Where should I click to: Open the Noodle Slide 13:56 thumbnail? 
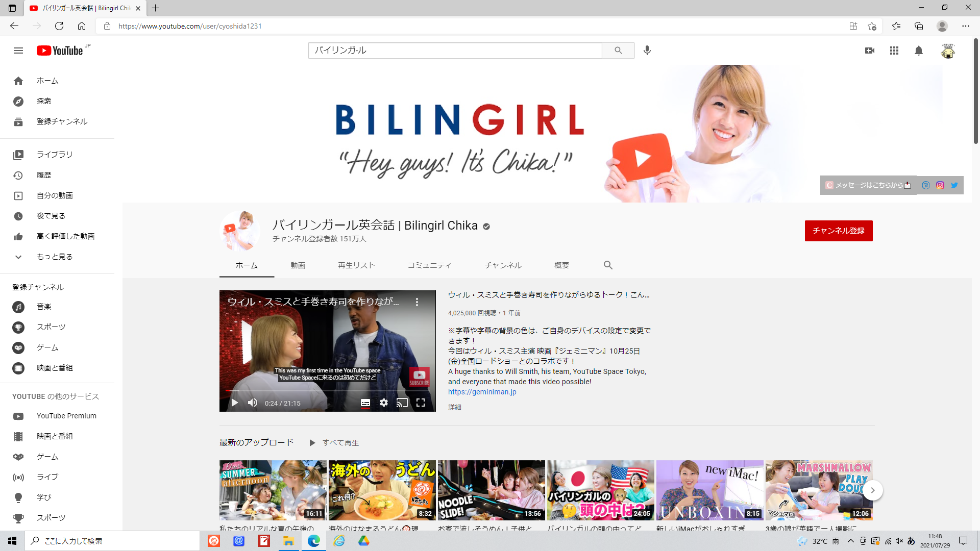(492, 490)
